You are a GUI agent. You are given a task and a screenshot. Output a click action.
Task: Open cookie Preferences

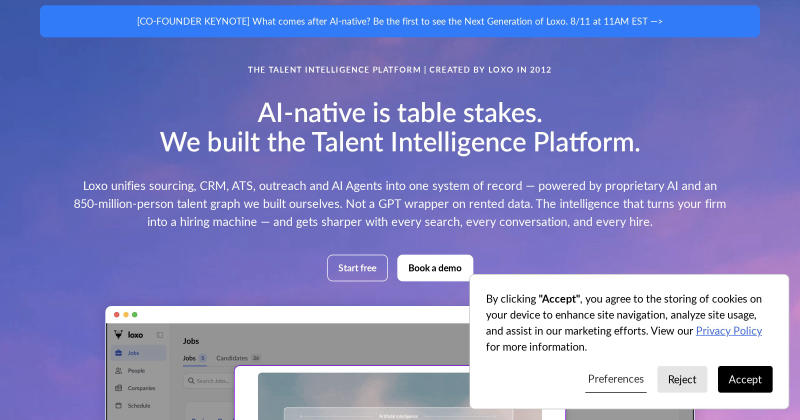pos(616,379)
